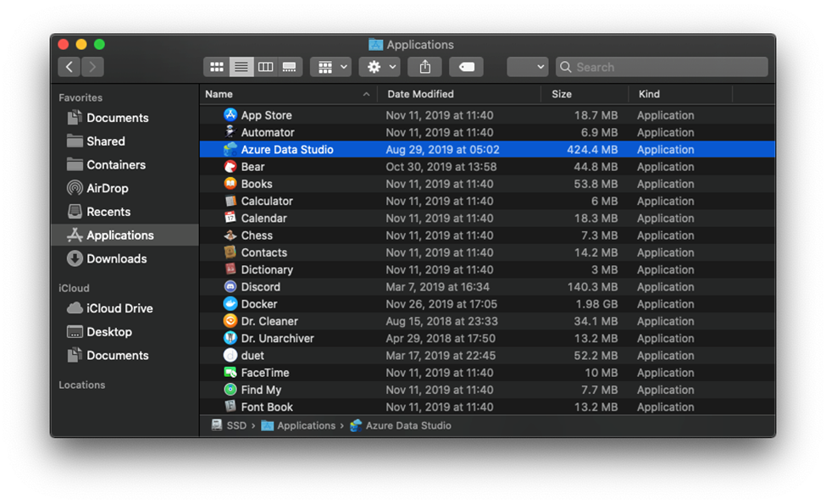This screenshot has width=826, height=504.
Task: Click duet's date Mar 17, 2019
Action: [x=441, y=356]
